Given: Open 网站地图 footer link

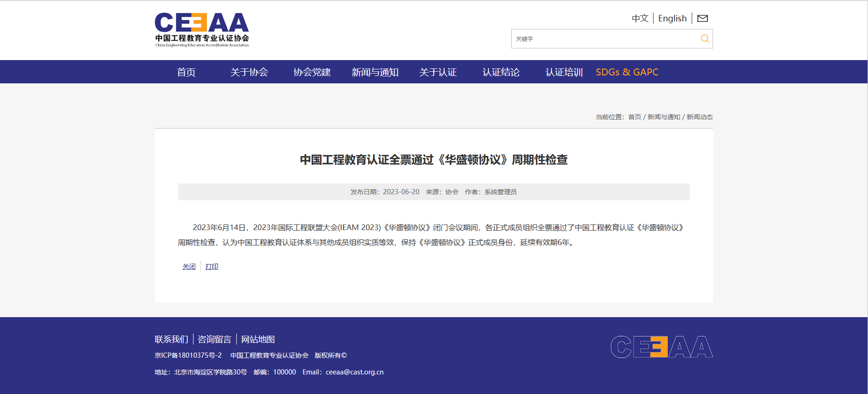Looking at the screenshot, I should pos(258,340).
